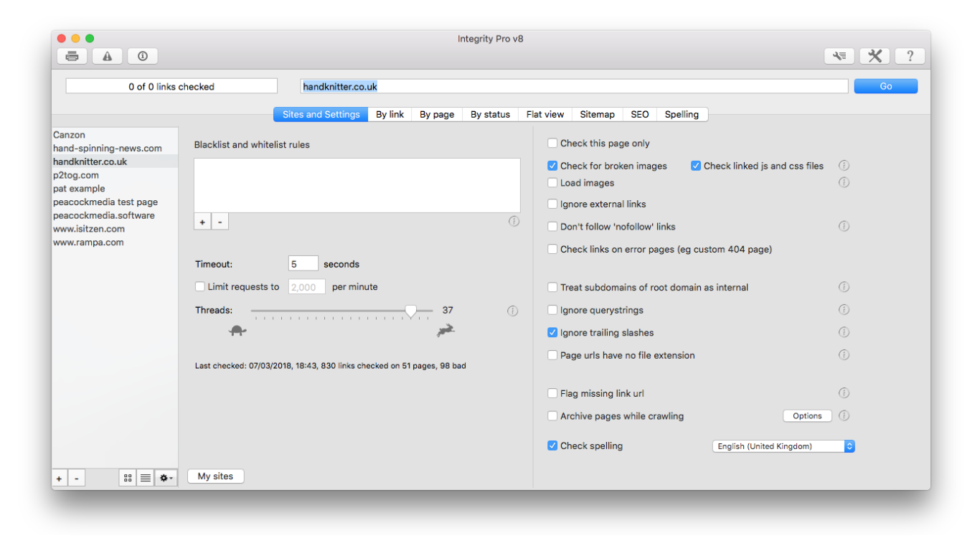
Task: Open the gear actions menu under sites list
Action: point(166,478)
